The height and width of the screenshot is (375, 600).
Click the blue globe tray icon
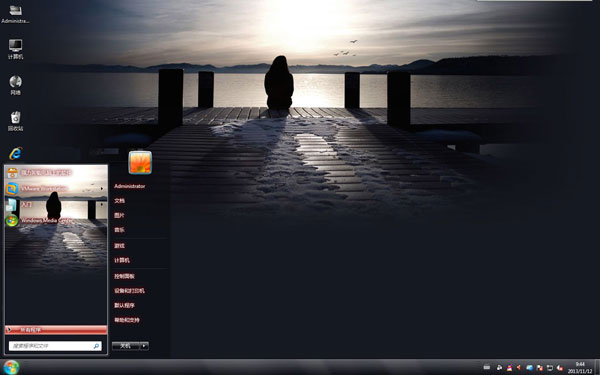(530, 368)
